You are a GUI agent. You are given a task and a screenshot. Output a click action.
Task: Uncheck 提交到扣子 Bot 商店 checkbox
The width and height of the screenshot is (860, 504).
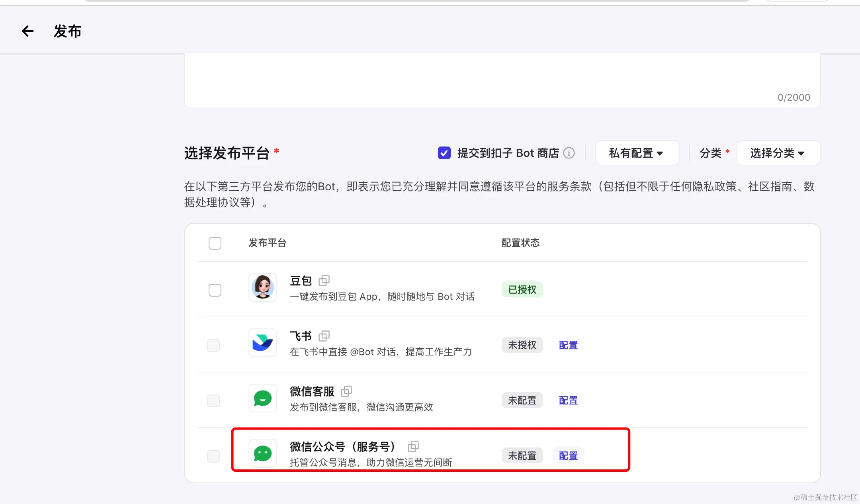click(x=444, y=153)
